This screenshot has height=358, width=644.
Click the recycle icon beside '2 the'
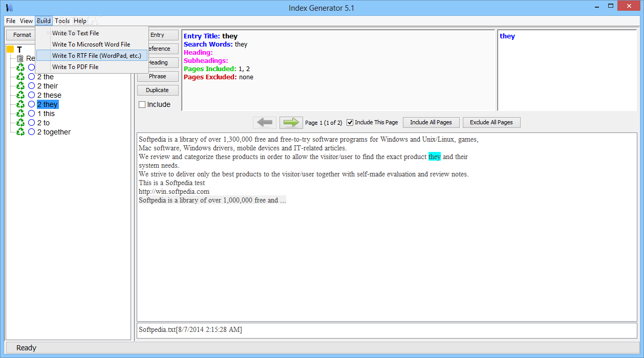pyautogui.click(x=20, y=77)
